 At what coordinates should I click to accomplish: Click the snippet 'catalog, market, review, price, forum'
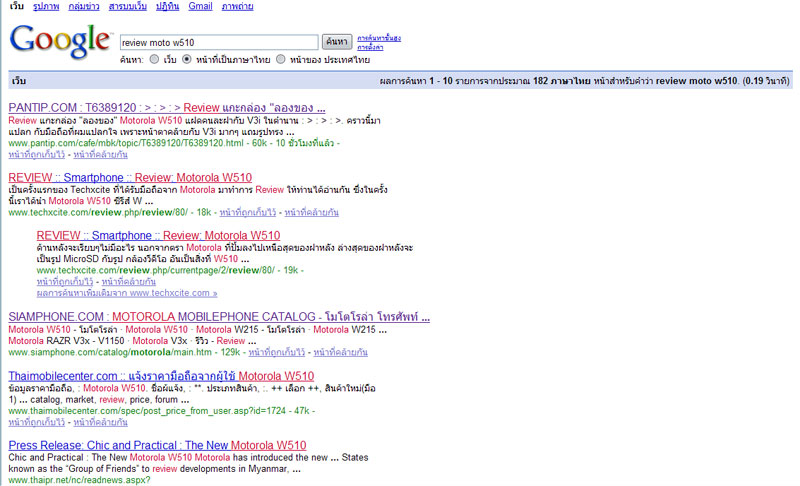[110, 399]
